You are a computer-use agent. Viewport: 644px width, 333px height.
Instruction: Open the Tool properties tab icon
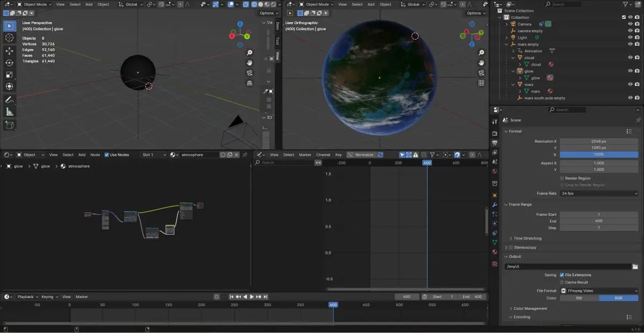click(x=494, y=122)
